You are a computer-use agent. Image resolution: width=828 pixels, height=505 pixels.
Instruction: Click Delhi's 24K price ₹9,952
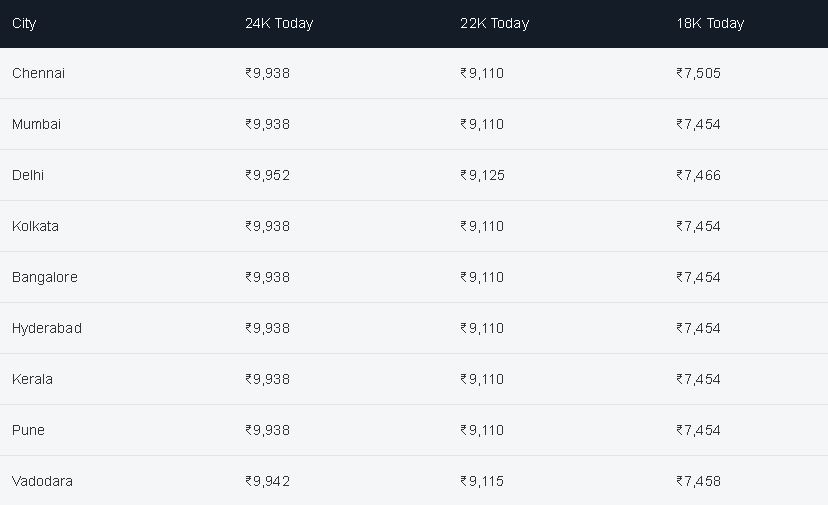click(x=267, y=175)
